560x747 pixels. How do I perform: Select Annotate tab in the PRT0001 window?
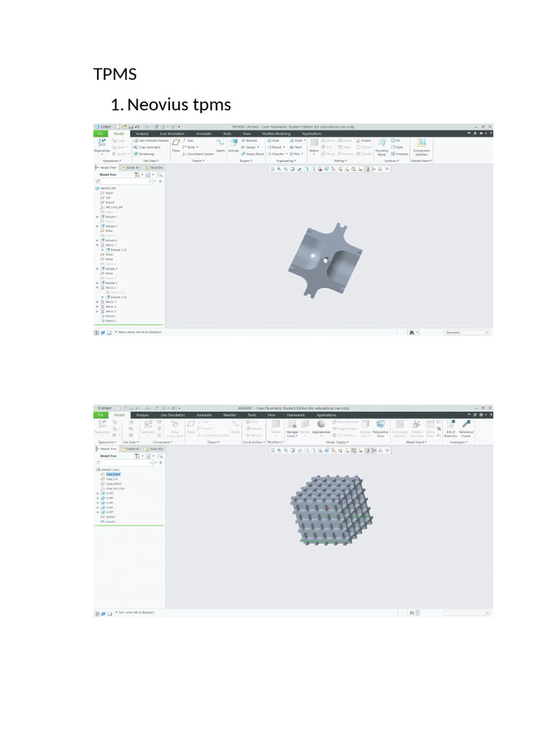[204, 134]
